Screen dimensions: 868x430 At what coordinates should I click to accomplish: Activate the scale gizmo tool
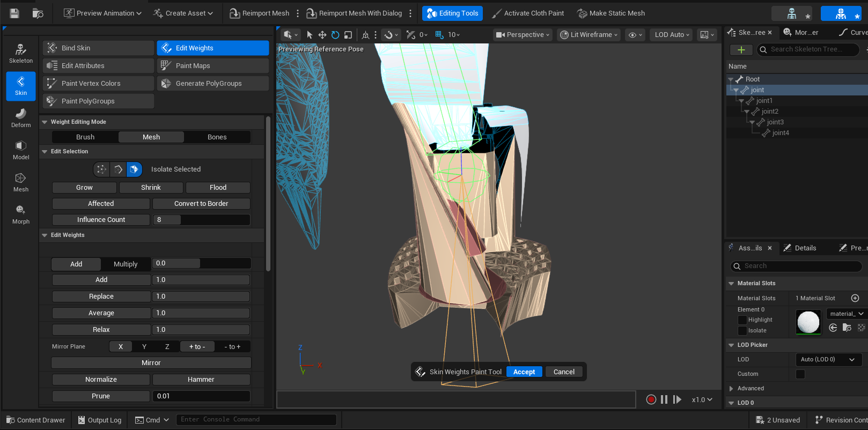(348, 35)
